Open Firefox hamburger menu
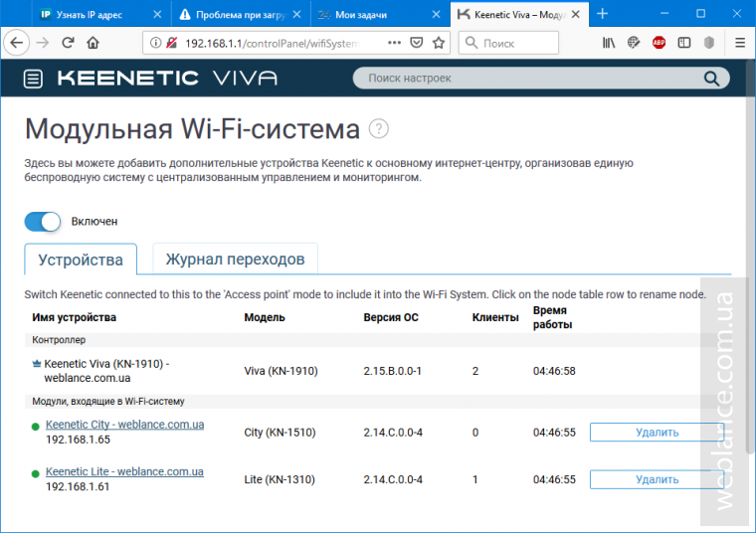The height and width of the screenshot is (533, 756). pos(740,43)
